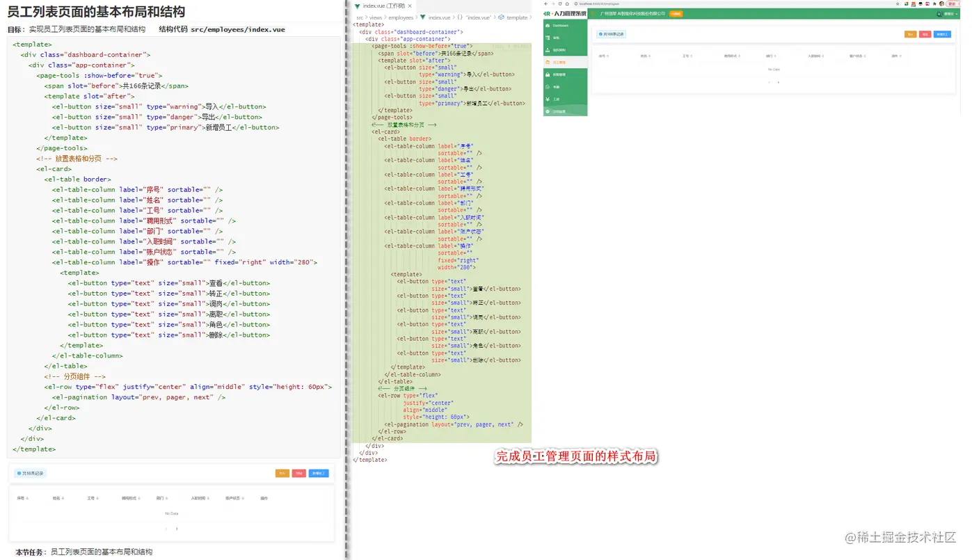Click 导入 button in the browser window
This screenshot has width=972, height=560.
coord(910,33)
